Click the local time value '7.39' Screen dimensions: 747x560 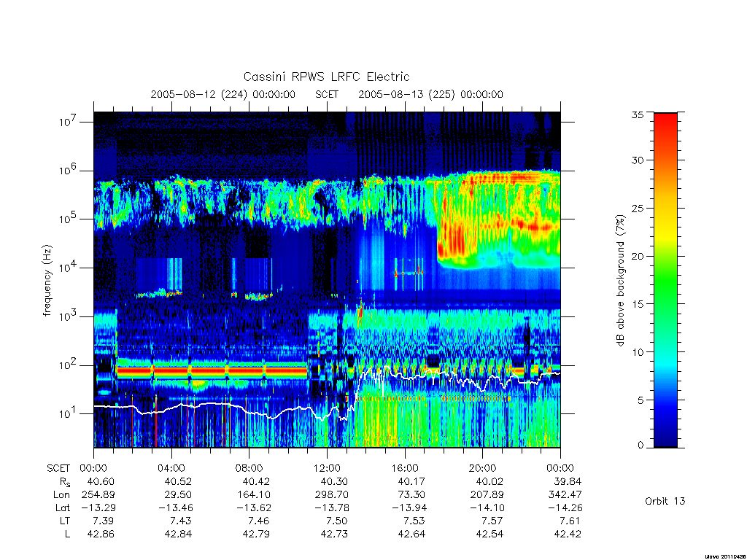(104, 521)
